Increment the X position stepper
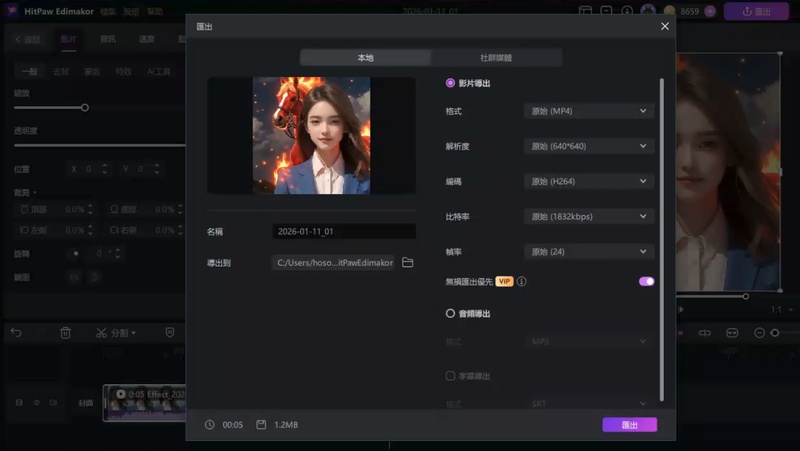Screen dimensions: 800x451 tap(105, 166)
